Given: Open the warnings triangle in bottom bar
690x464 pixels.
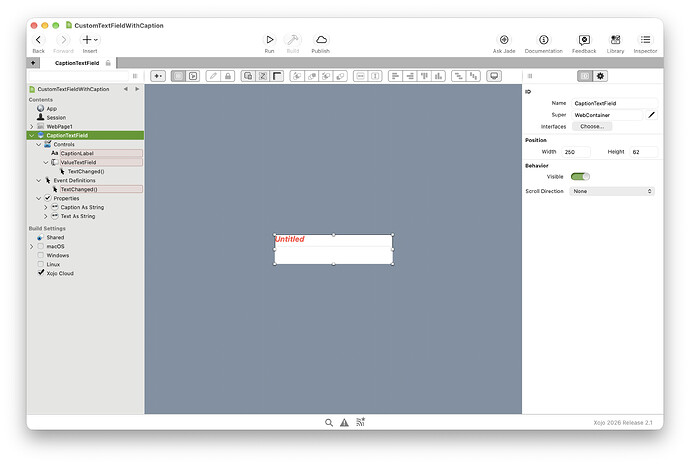Looking at the screenshot, I should (x=344, y=423).
